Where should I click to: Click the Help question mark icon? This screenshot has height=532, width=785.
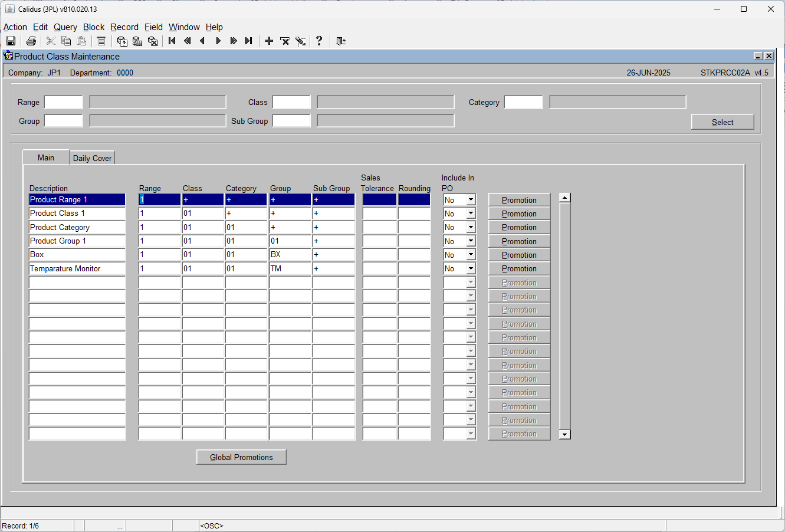coord(319,41)
